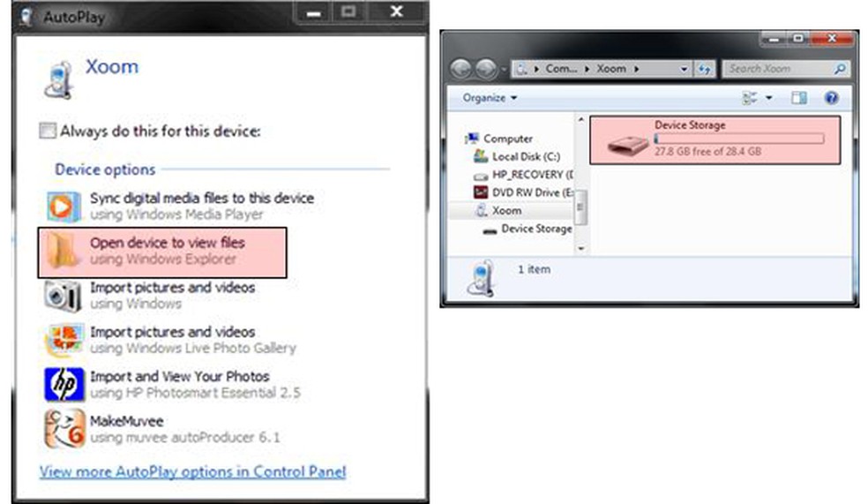This screenshot has width=868, height=504.
Task: Open the address bar history dropdown
Action: pos(684,69)
